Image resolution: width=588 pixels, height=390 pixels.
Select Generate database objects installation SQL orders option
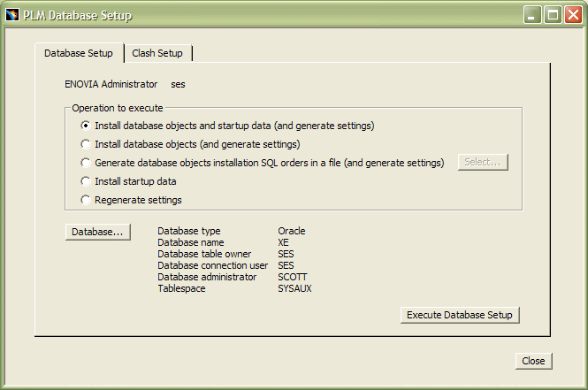click(x=85, y=163)
